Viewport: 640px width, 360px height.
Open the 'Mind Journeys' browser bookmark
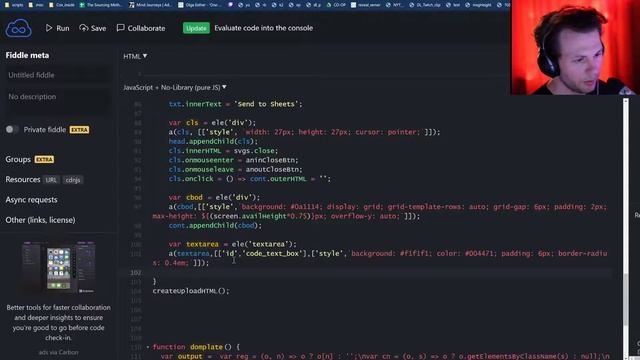pyautogui.click(x=151, y=5)
